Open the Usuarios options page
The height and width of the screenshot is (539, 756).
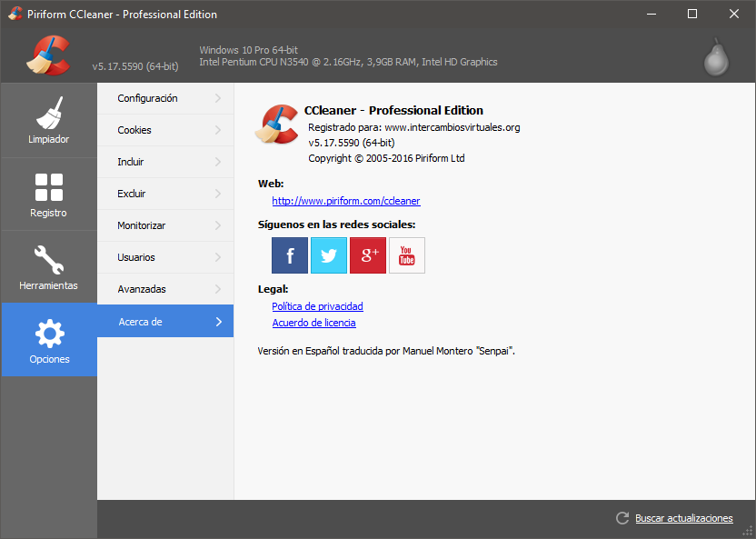165,257
